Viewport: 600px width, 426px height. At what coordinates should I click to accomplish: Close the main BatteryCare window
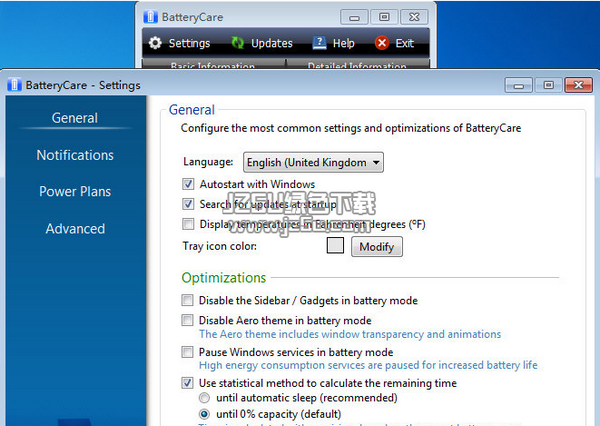(414, 17)
